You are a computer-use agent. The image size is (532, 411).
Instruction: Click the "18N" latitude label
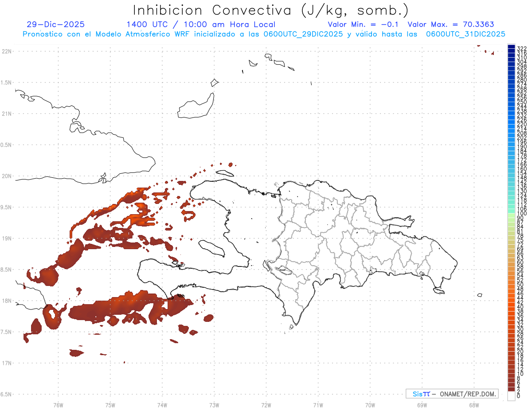[x=7, y=301]
